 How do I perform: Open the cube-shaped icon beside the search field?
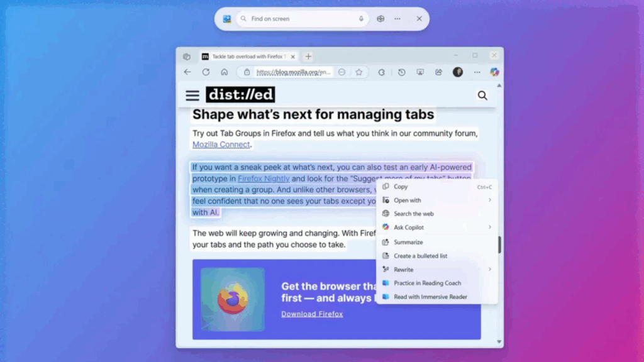click(380, 19)
